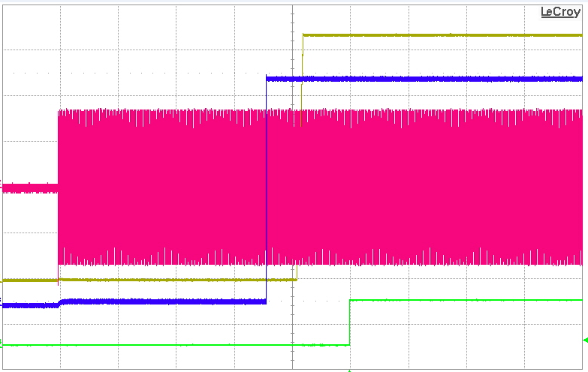Click the flat pink trace before the burst
The image size is (588, 372).
tap(30, 187)
